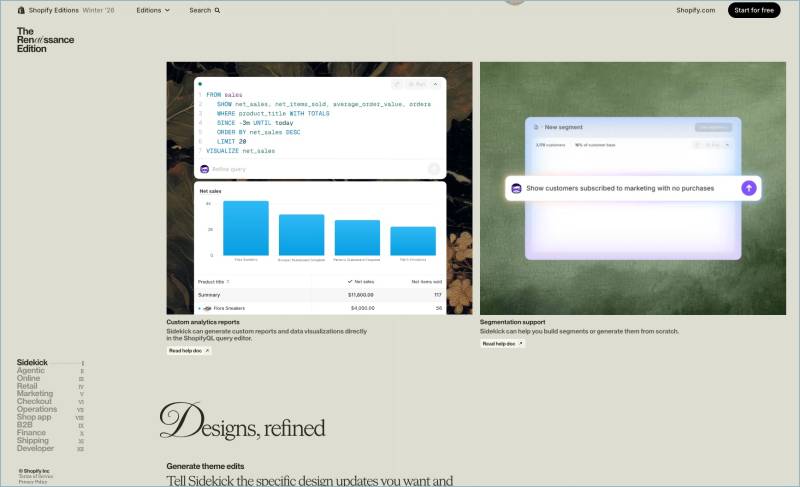Screen dimensions: 800x487
Task: Expand the query editor chevron dropdown
Action: click(435, 85)
